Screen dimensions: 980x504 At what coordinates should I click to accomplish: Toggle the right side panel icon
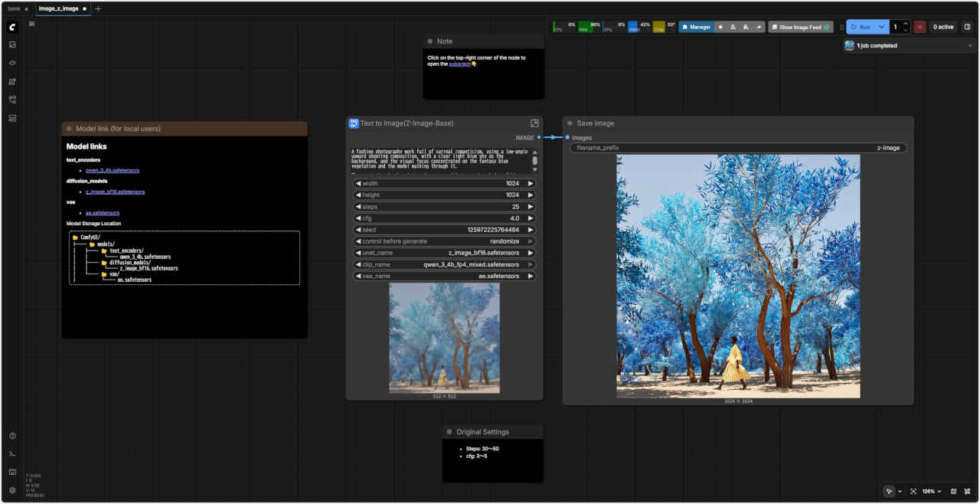coord(967,27)
